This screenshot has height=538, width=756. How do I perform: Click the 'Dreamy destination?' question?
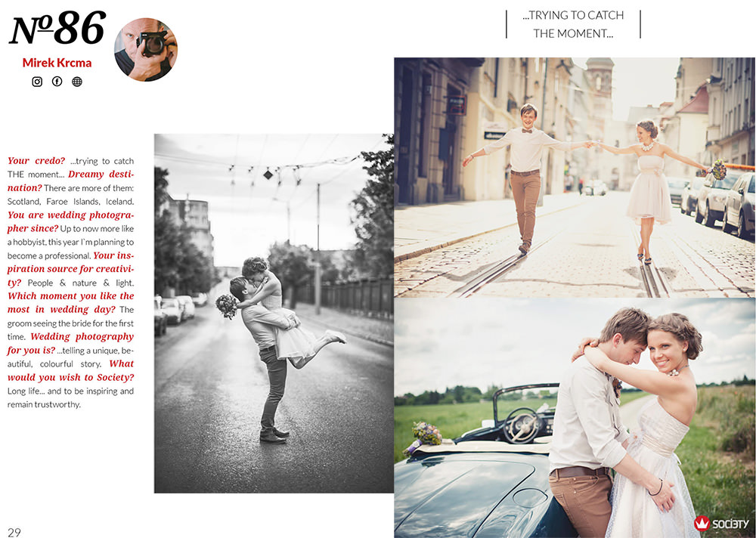point(70,181)
